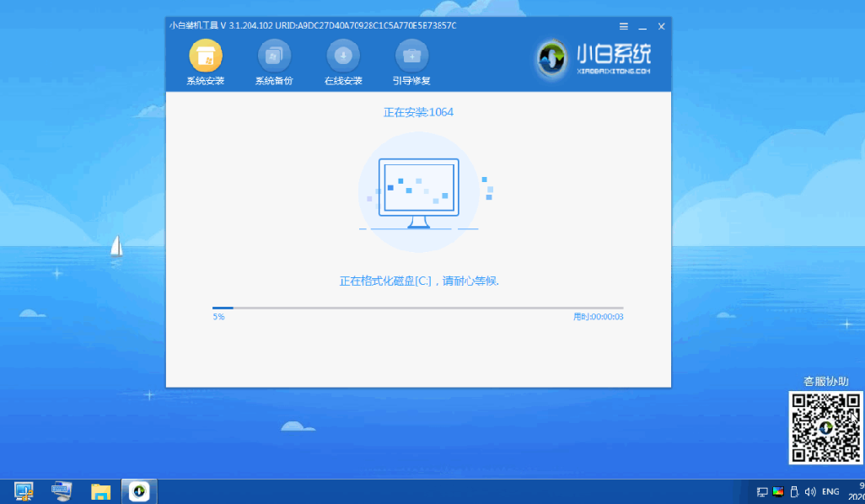Click the monitor installation illustration
Screen dimensions: 865x504
click(419, 189)
